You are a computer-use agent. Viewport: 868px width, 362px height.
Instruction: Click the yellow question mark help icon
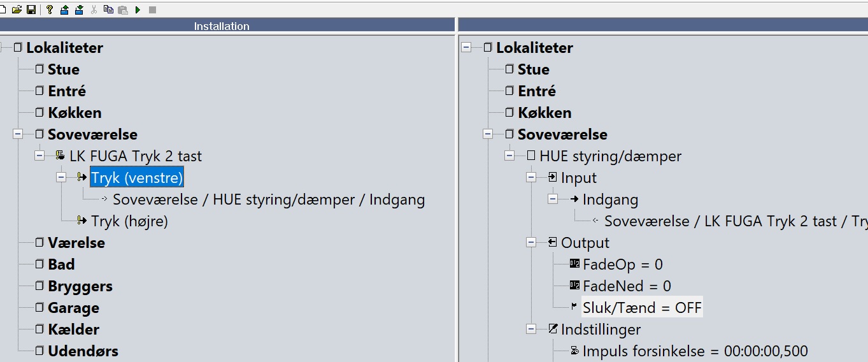[50, 10]
